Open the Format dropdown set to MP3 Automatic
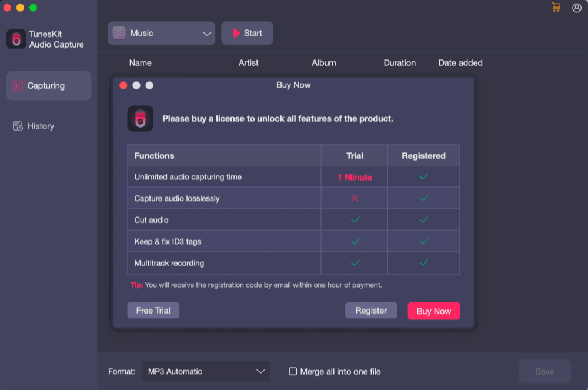588x390 pixels. (205, 371)
